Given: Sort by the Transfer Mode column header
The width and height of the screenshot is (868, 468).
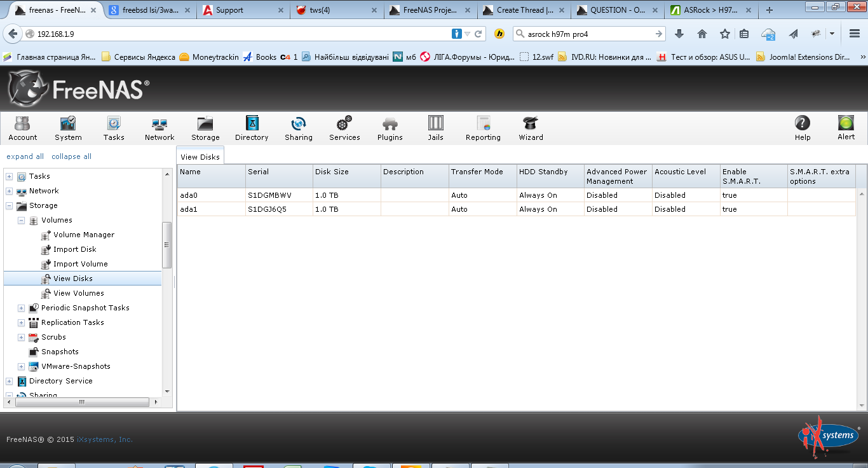Looking at the screenshot, I should [482, 176].
